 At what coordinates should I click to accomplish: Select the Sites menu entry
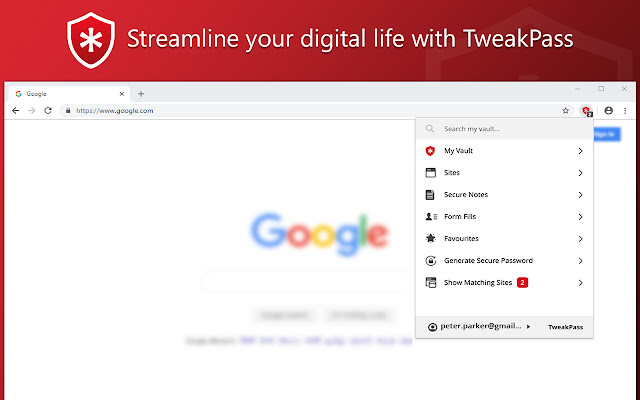click(504, 173)
